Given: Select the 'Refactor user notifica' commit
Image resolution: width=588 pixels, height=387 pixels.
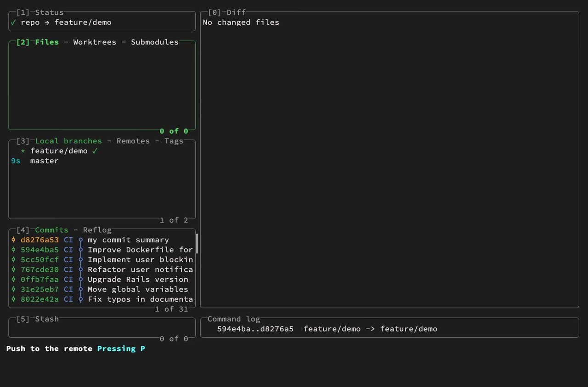Looking at the screenshot, I should (102, 269).
